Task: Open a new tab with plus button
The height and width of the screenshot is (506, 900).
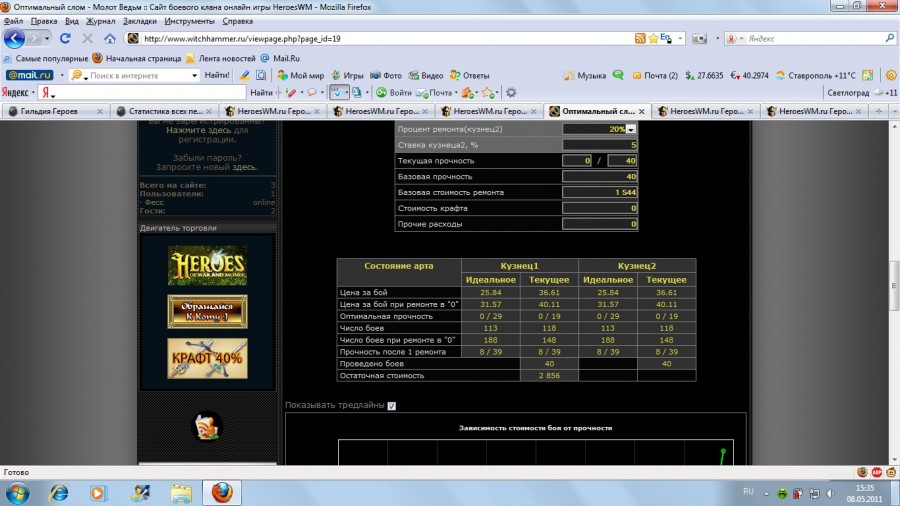Action: (x=879, y=111)
